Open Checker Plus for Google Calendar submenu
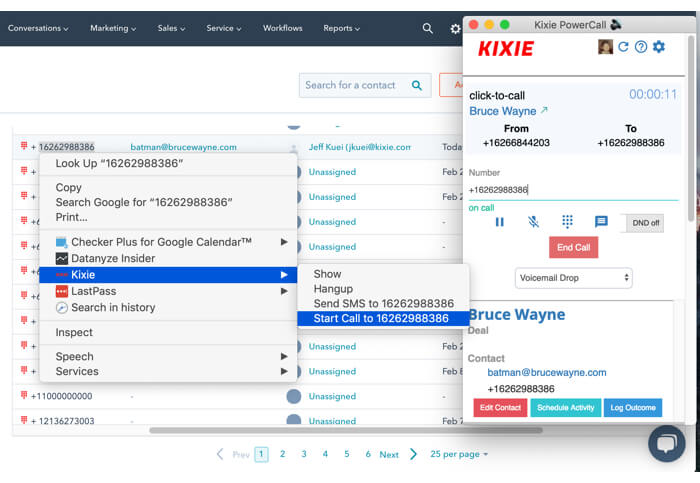The height and width of the screenshot is (483, 700). (x=168, y=242)
